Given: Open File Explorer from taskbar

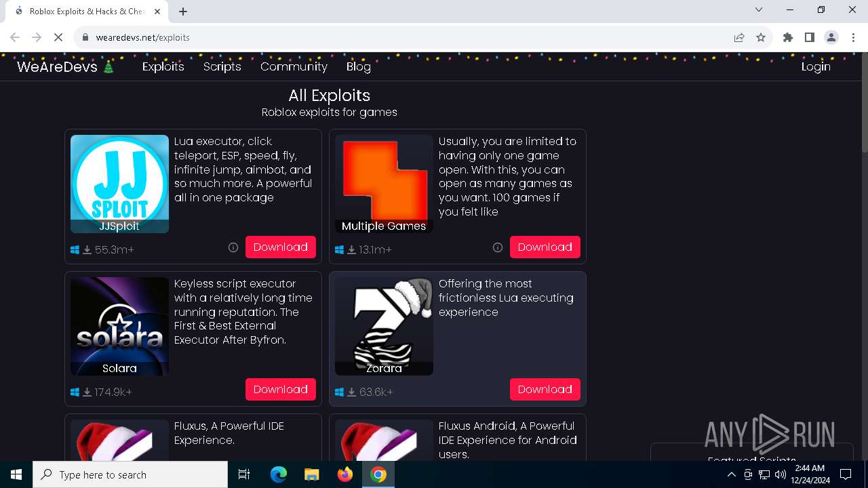Looking at the screenshot, I should point(311,474).
